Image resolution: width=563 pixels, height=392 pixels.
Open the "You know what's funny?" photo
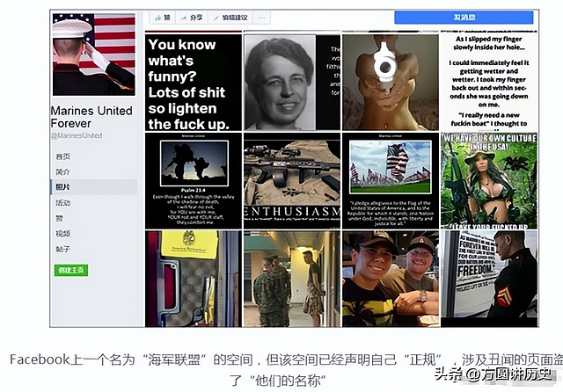pyautogui.click(x=194, y=82)
